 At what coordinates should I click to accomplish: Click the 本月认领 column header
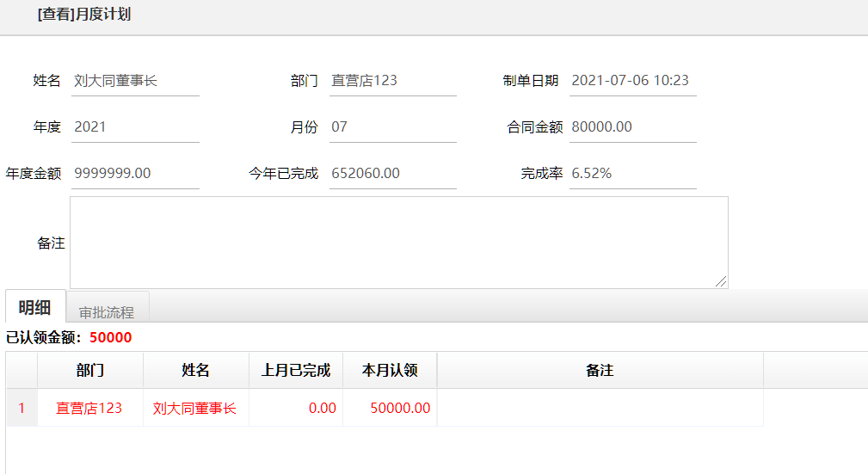pos(390,371)
